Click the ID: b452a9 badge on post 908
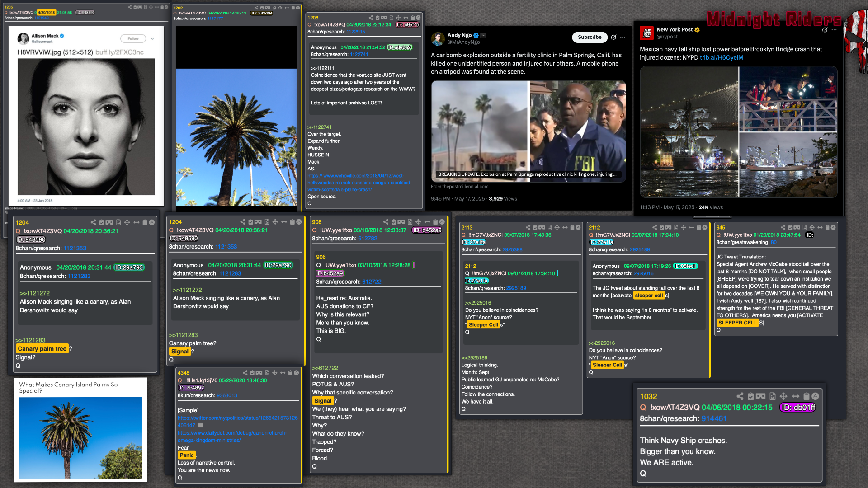Screen dimensions: 868x488 (x=427, y=230)
